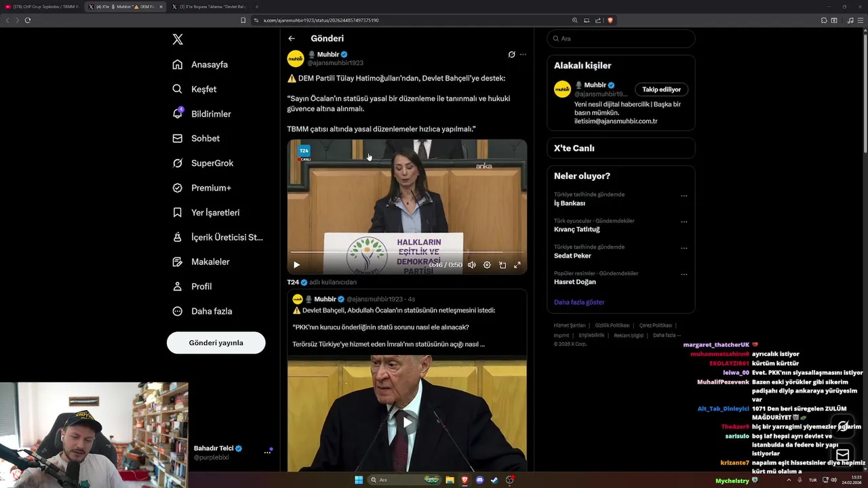Click the taskbar Ara search box
This screenshot has height=488, width=868.
[x=406, y=480]
